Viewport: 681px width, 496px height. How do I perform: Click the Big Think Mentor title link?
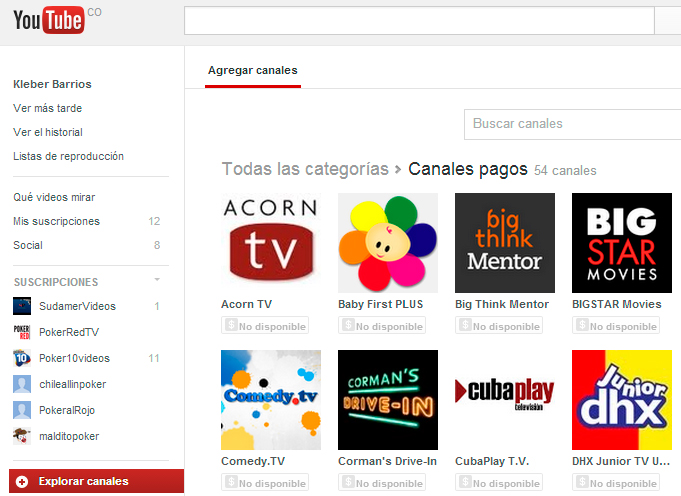tap(502, 304)
